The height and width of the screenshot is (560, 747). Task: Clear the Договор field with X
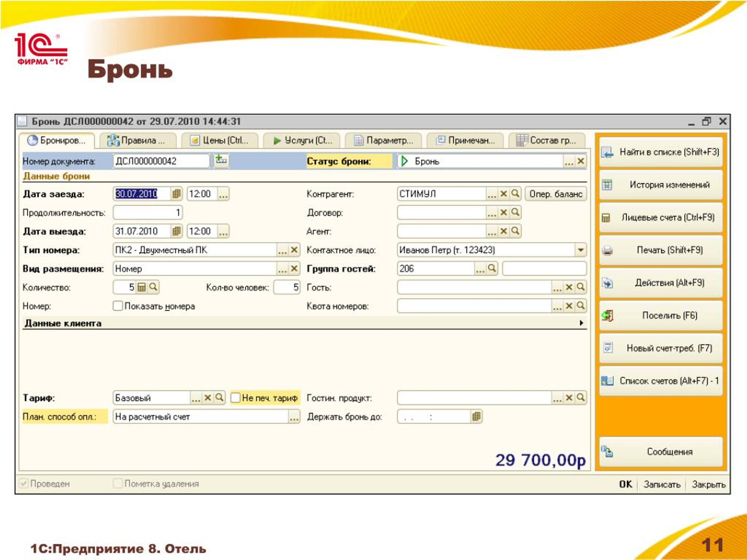(504, 212)
